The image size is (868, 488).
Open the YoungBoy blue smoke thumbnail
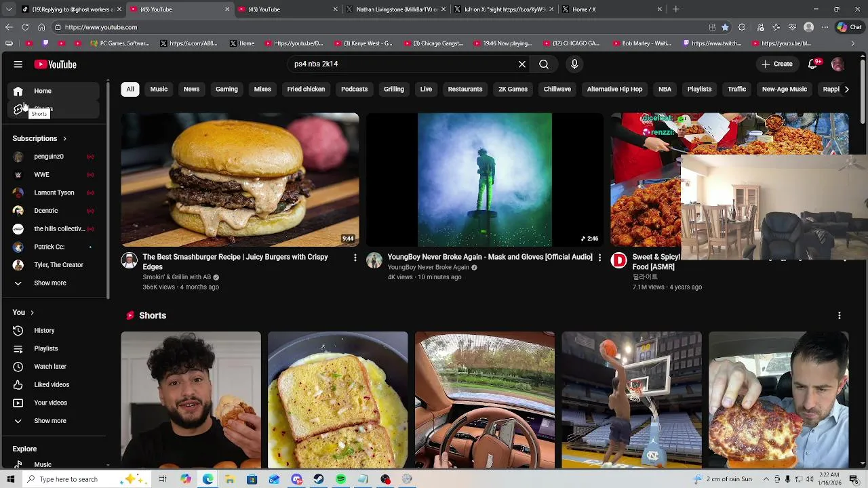485,180
